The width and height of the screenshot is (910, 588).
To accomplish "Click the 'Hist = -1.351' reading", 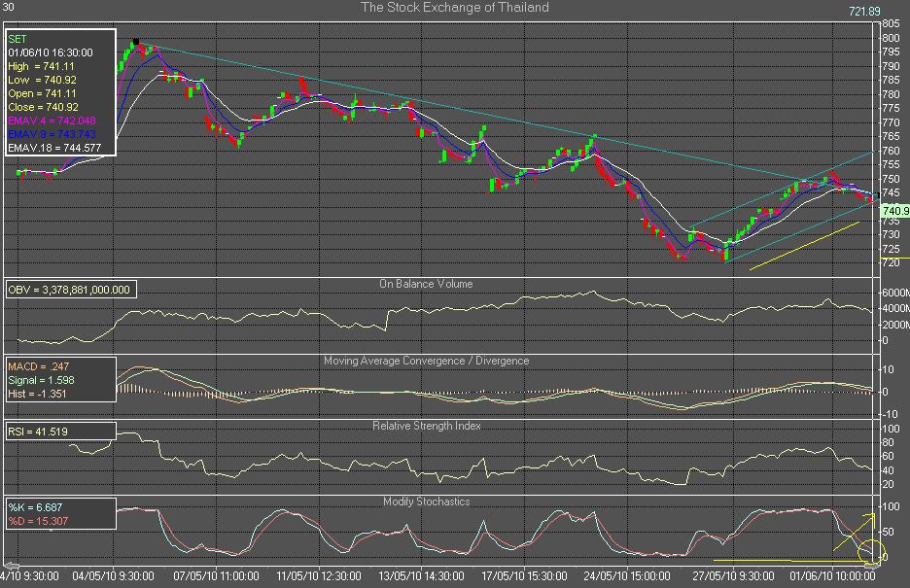I will click(x=37, y=394).
